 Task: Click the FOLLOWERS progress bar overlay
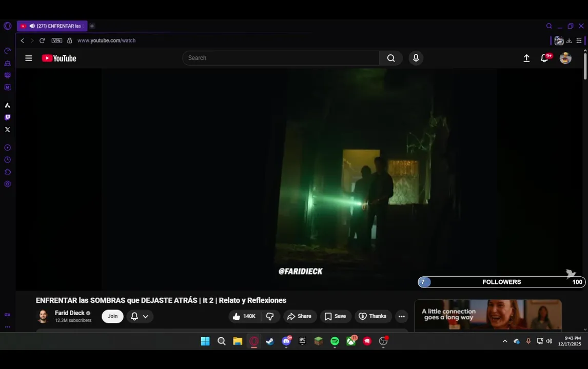point(501,282)
